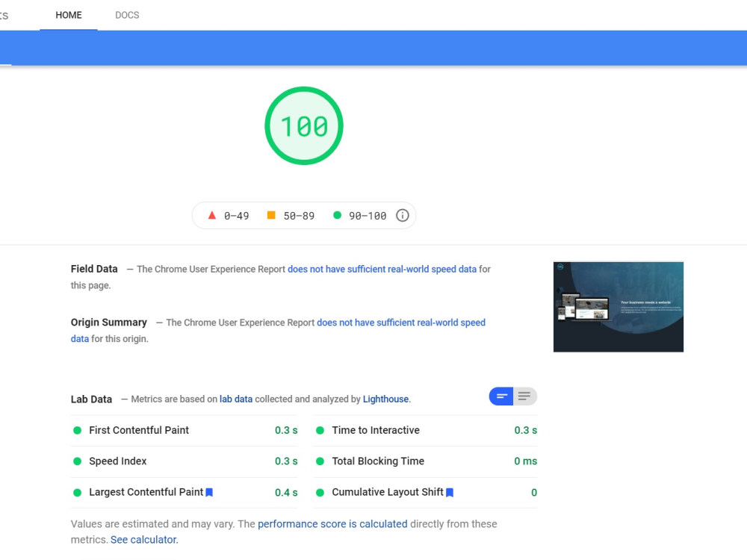Click the First Contentful Paint label

point(139,430)
